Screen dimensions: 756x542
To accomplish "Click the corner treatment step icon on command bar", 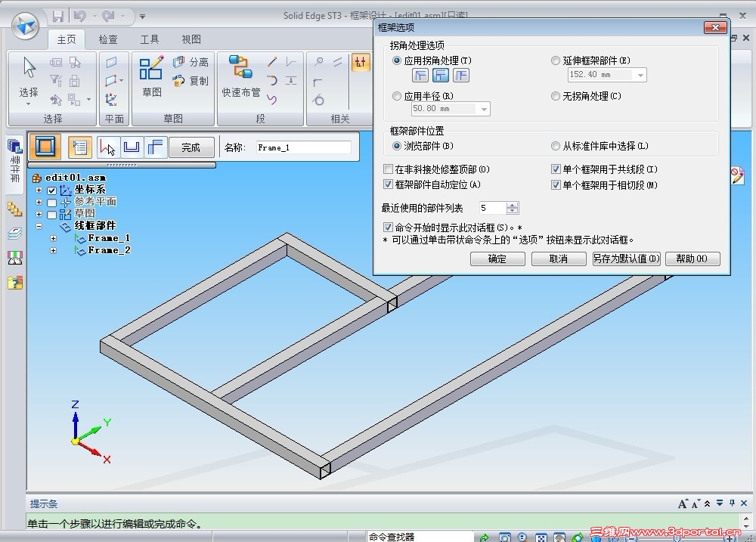I will (x=155, y=147).
